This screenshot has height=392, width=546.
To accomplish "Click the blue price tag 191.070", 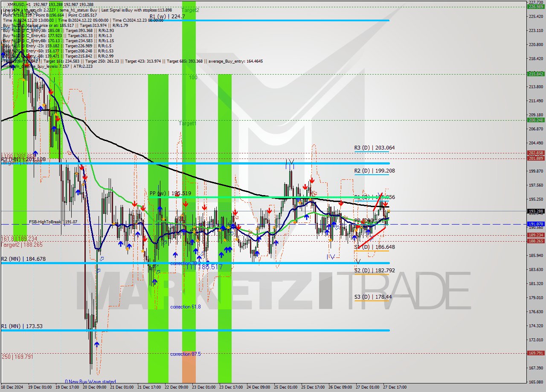I will point(536,224).
